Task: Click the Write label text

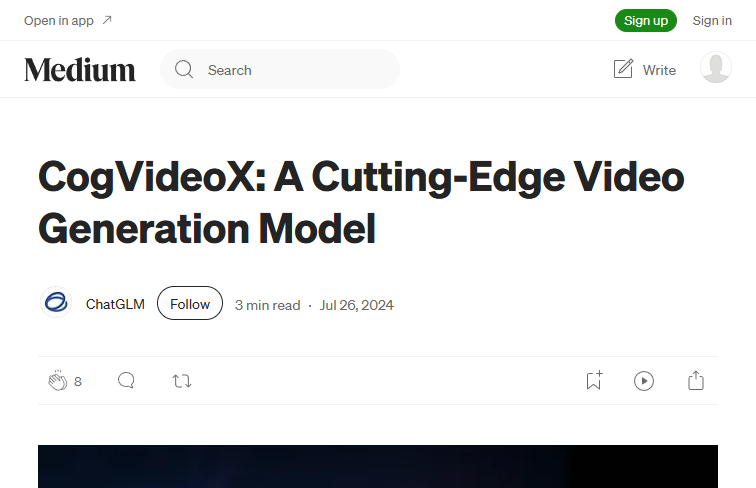Action: tap(659, 70)
